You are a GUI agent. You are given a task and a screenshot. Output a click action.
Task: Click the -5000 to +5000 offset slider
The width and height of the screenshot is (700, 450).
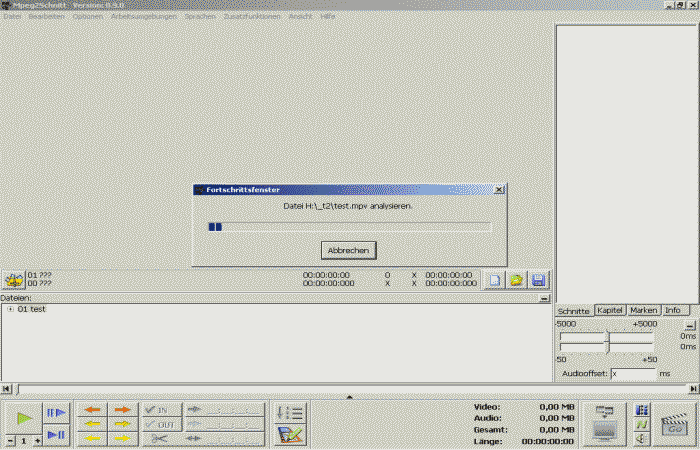click(607, 336)
